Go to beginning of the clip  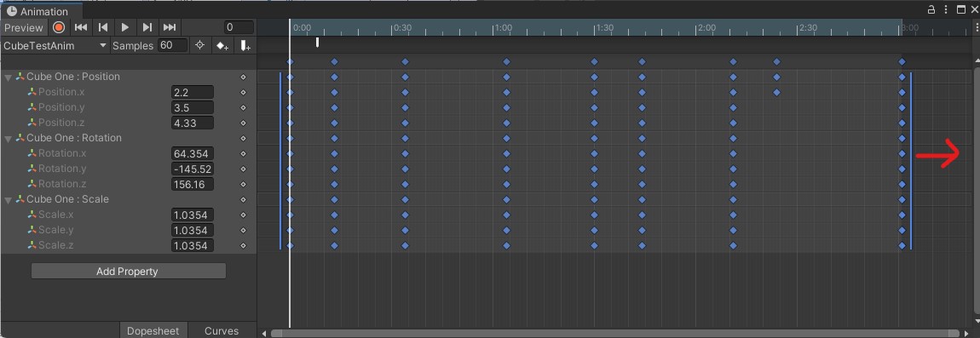(81, 27)
